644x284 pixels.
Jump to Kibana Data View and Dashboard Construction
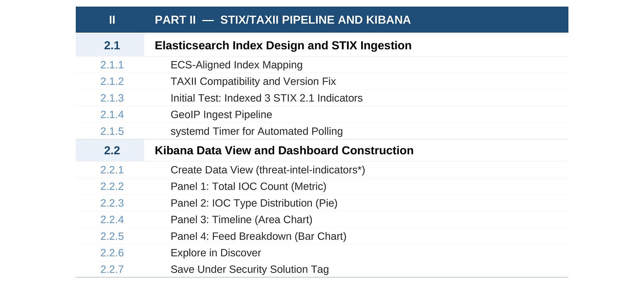284,151
